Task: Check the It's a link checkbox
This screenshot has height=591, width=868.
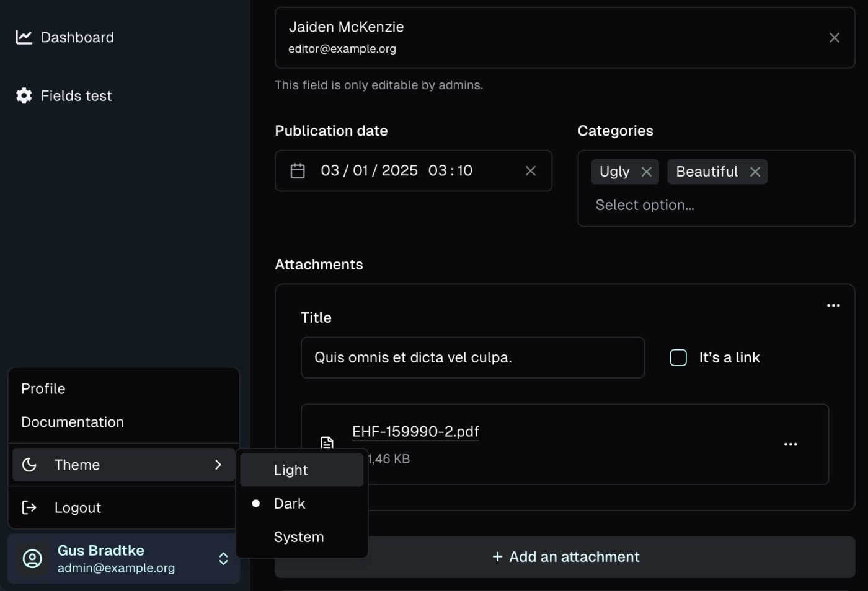Action: pos(678,357)
